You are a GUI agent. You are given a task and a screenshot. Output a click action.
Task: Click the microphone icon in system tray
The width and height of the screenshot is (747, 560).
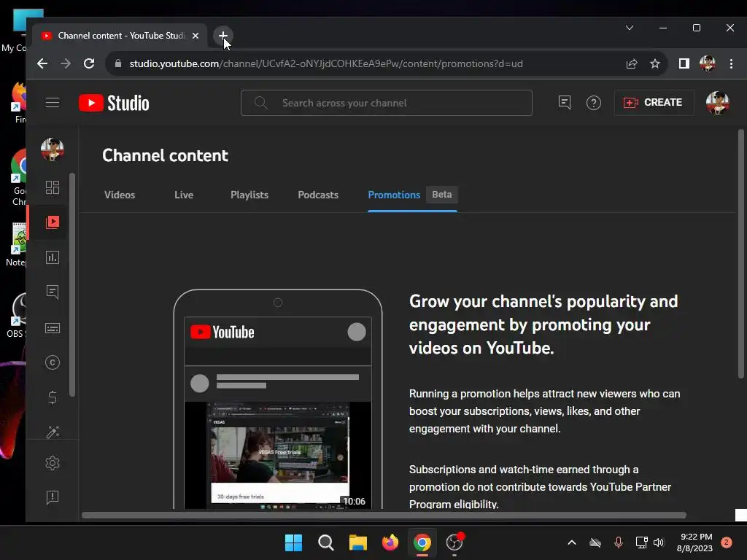pos(619,542)
